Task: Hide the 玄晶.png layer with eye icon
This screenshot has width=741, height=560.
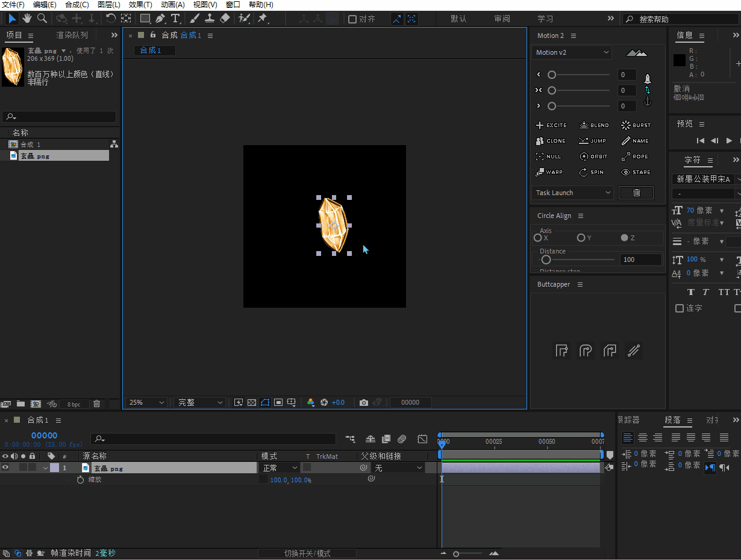Action: click(5, 468)
